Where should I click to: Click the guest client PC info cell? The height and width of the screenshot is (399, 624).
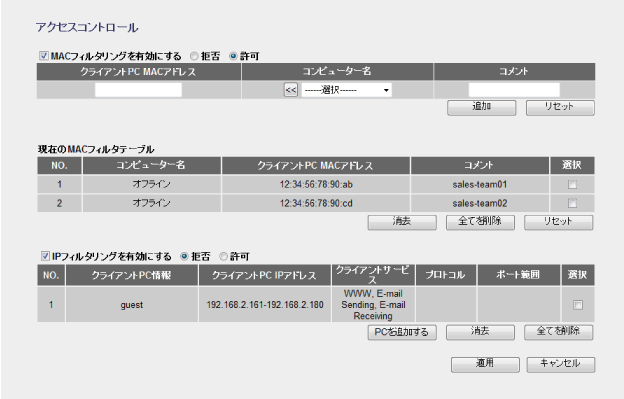coord(132,305)
